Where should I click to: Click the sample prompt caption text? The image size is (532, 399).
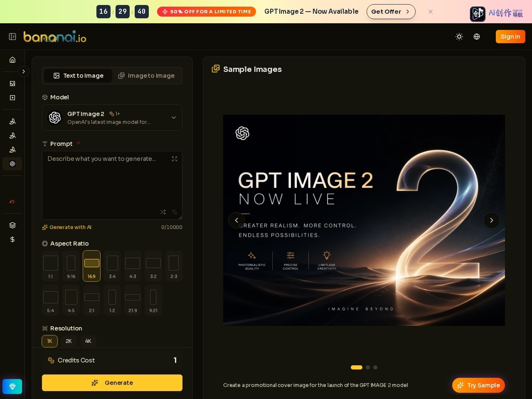(x=315, y=385)
